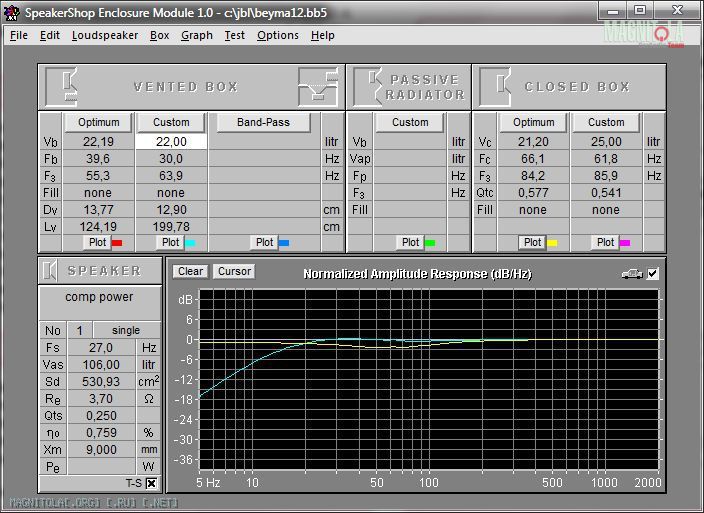The height and width of the screenshot is (513, 704).
Task: Click the vented optimum Lv value 124,19
Action: point(98,227)
